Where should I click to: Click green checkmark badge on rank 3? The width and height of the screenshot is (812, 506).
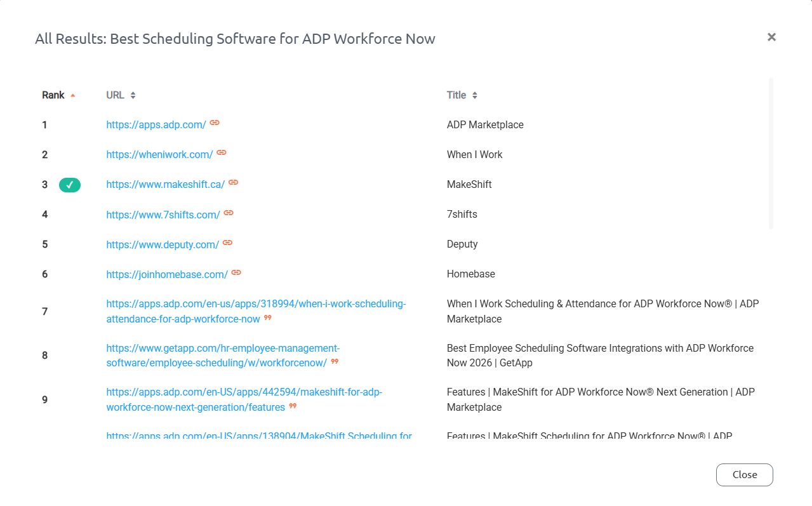(70, 185)
